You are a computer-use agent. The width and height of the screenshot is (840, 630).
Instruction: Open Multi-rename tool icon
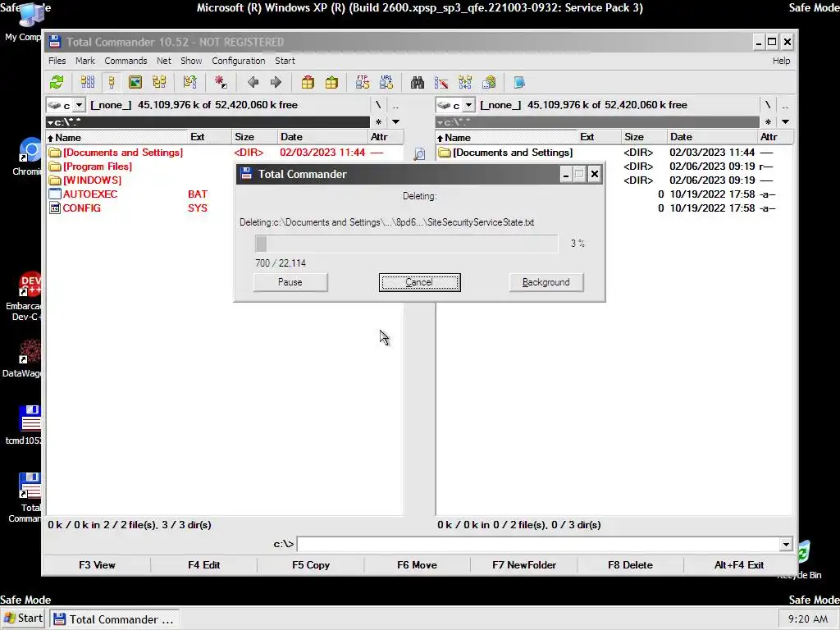tap(441, 83)
